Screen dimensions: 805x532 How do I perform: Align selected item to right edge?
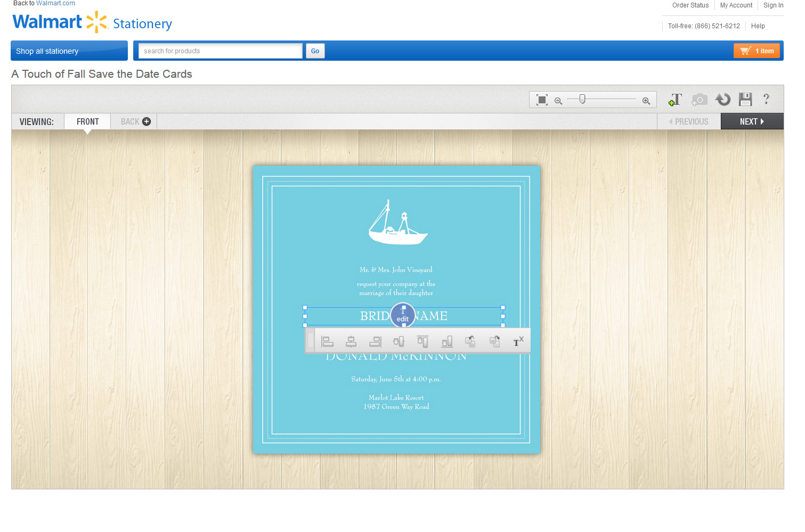(x=376, y=341)
